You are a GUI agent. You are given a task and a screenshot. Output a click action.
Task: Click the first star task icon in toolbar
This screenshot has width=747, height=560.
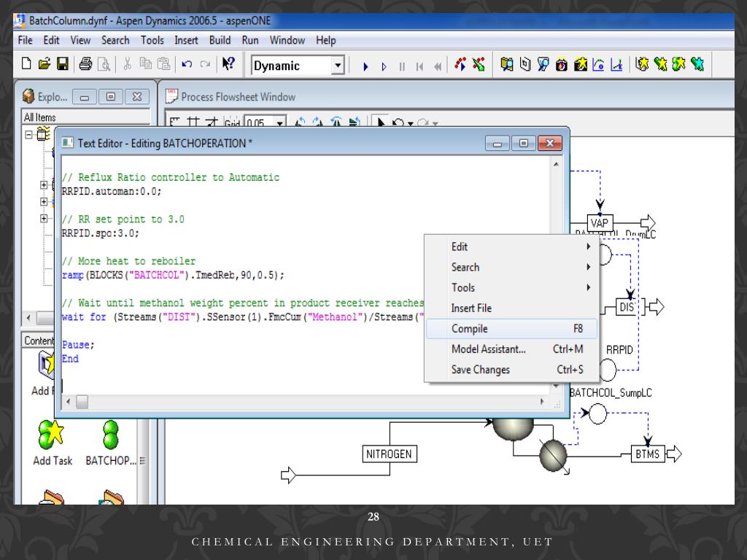coord(642,64)
